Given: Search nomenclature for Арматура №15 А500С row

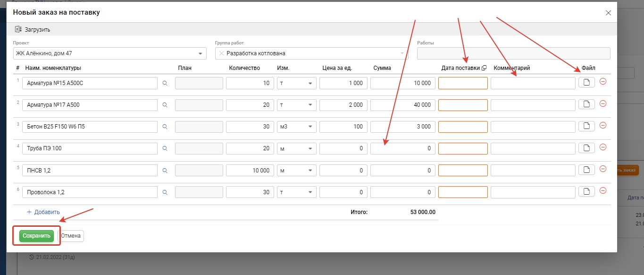Looking at the screenshot, I should (165, 83).
